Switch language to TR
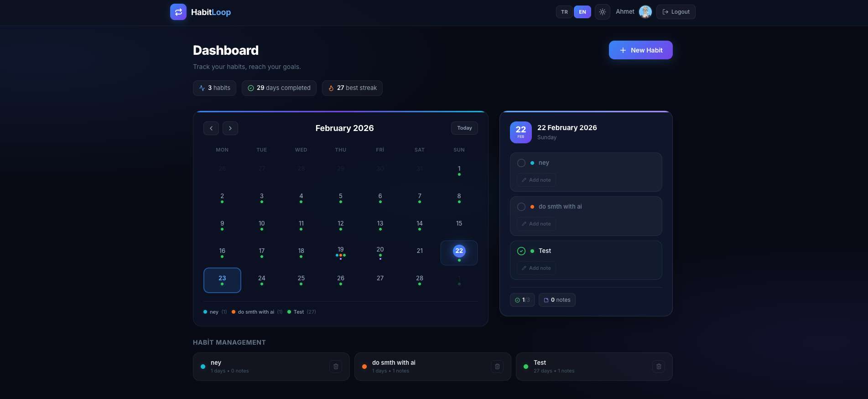This screenshot has height=399, width=868. (564, 12)
